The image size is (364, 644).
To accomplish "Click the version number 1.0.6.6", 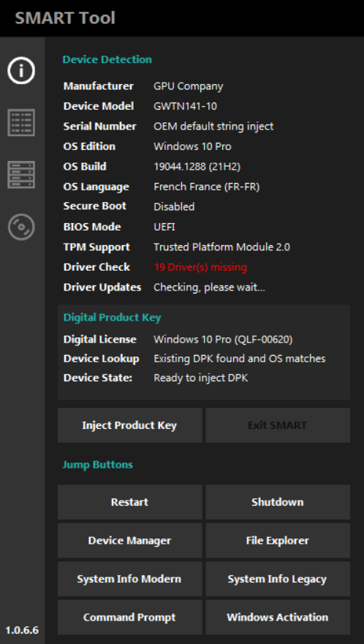I will (x=22, y=630).
